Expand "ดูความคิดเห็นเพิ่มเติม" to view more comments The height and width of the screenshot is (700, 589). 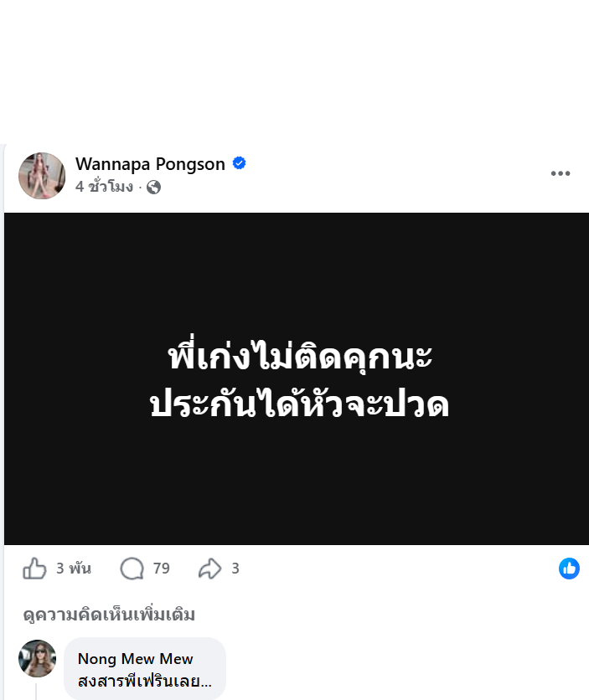(x=109, y=615)
